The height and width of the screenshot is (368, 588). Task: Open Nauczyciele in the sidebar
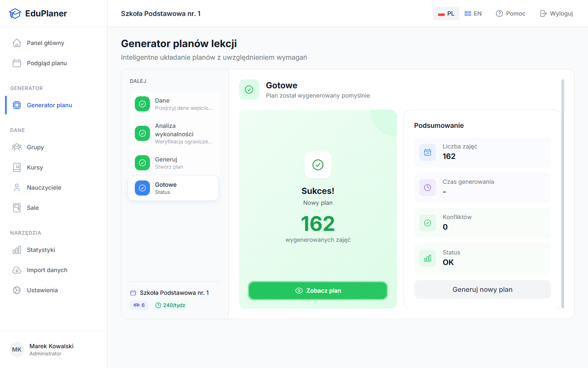click(x=44, y=188)
